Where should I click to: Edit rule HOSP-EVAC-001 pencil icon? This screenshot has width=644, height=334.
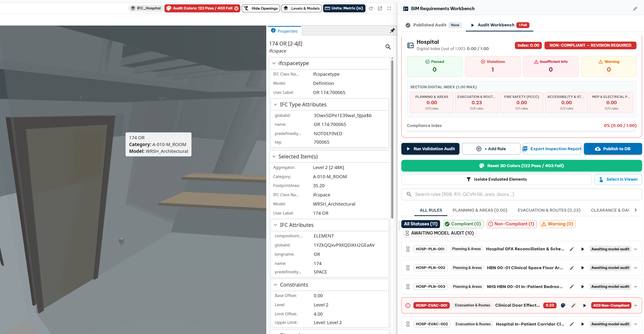pyautogui.click(x=574, y=305)
